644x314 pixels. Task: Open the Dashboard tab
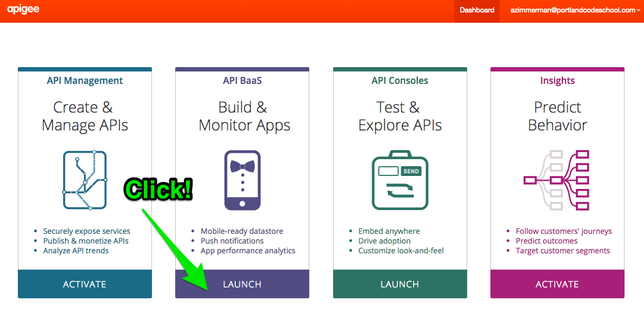(477, 10)
